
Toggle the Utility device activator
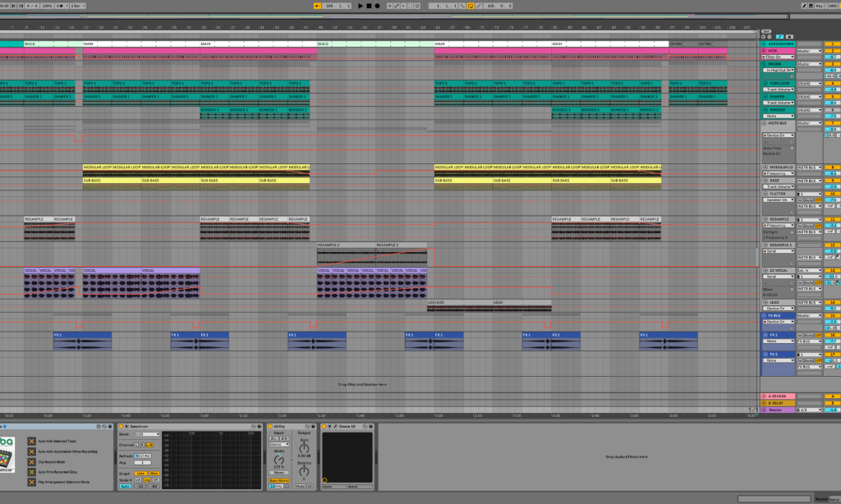(271, 427)
